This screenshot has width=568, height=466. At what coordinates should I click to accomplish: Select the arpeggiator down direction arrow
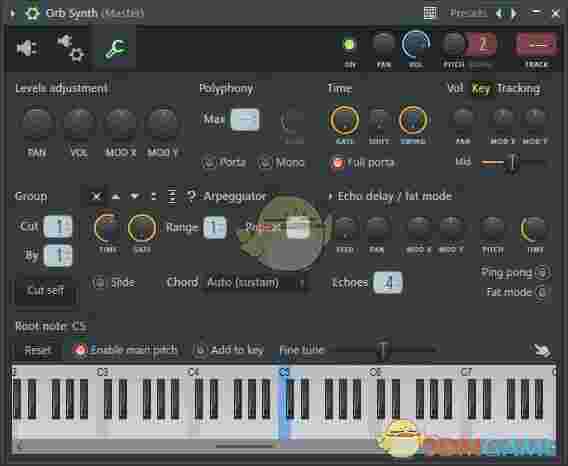click(x=135, y=197)
